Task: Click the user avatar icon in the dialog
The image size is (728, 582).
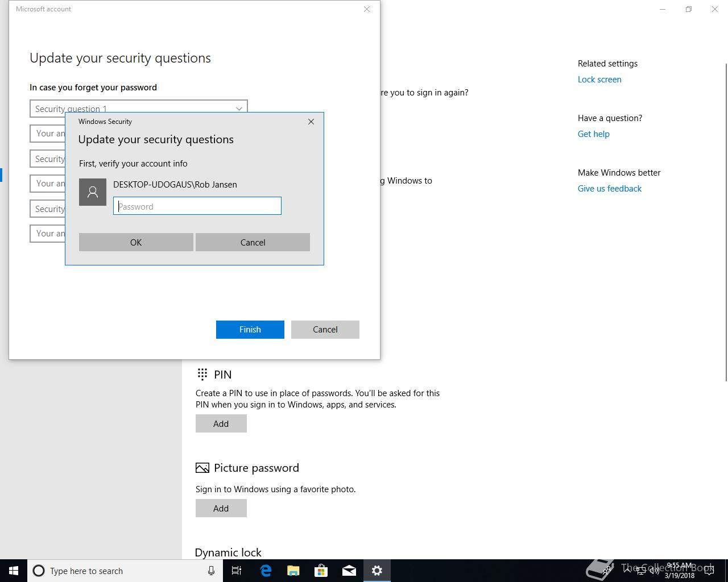Action: click(x=93, y=192)
